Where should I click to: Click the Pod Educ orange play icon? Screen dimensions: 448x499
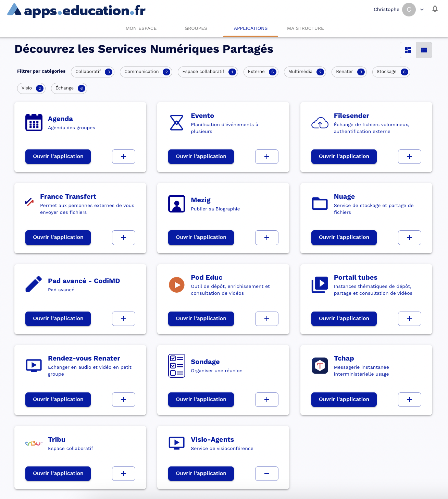pyautogui.click(x=177, y=285)
